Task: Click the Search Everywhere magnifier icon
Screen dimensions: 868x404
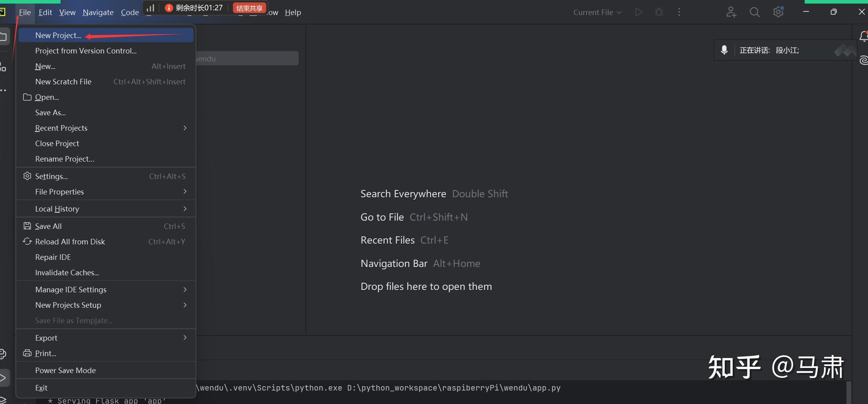Action: click(x=754, y=12)
